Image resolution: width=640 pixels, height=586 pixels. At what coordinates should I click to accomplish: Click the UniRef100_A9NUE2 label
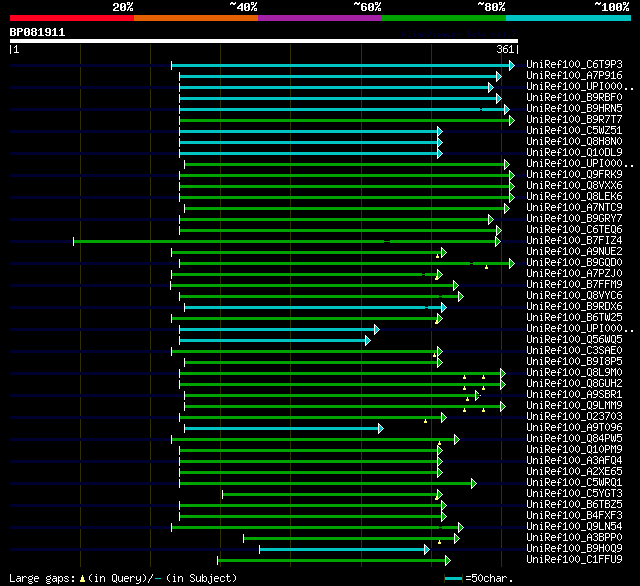click(574, 252)
